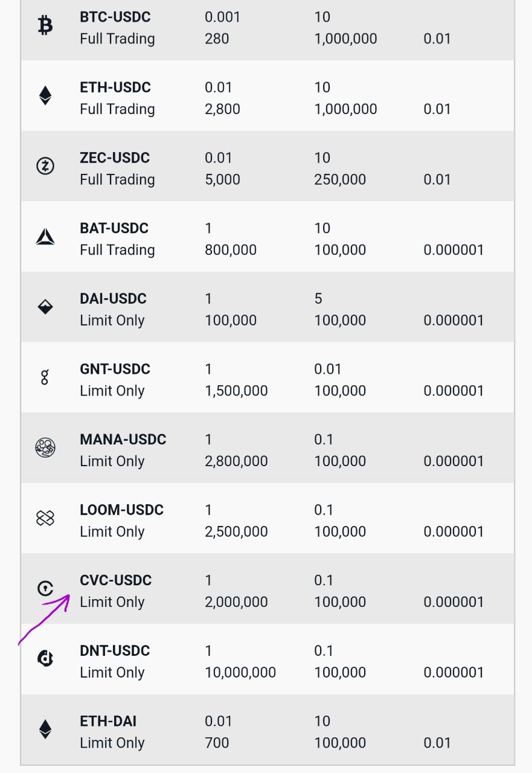532x773 pixels.
Task: Click the district0x icon in DNT-USDC row
Action: pos(45,659)
